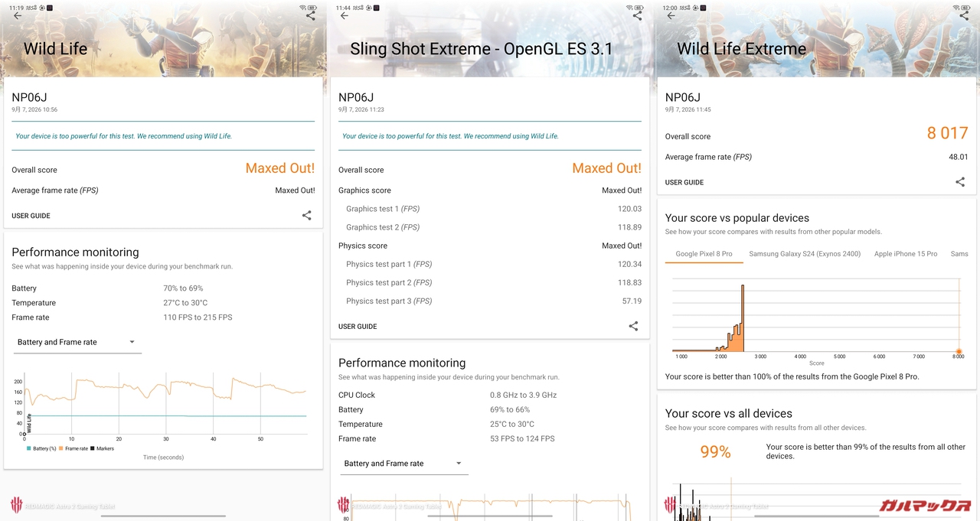This screenshot has width=980, height=521.
Task: Open USER GUIDE in Sling Shot Extreme card
Action: point(358,327)
